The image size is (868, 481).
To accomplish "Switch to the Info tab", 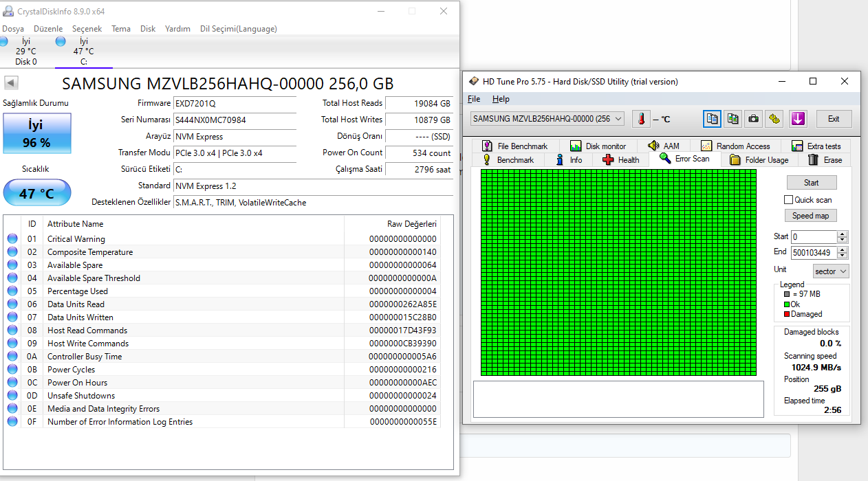I will coord(569,160).
